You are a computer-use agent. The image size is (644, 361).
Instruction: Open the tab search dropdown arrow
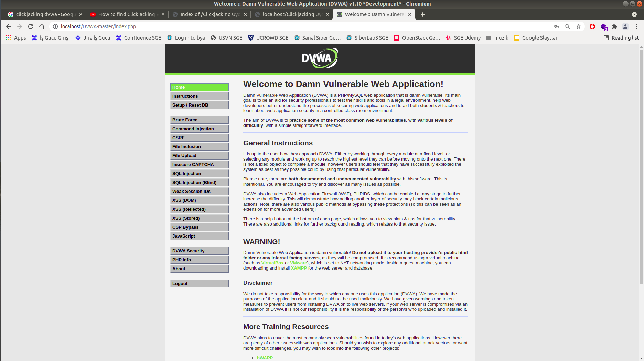click(634, 14)
